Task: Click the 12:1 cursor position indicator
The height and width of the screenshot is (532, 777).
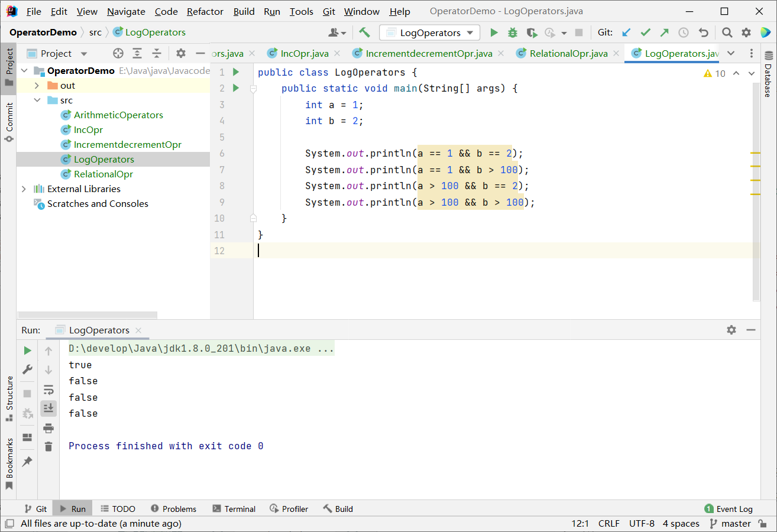Action: tap(580, 523)
